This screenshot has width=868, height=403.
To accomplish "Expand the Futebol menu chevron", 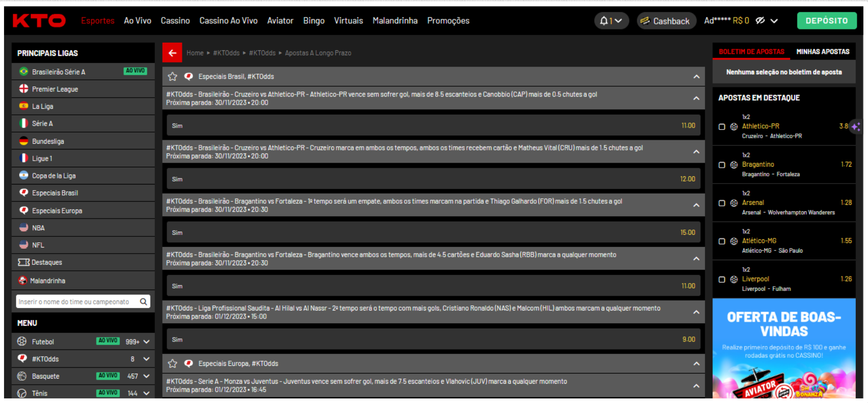I will pyautogui.click(x=146, y=342).
